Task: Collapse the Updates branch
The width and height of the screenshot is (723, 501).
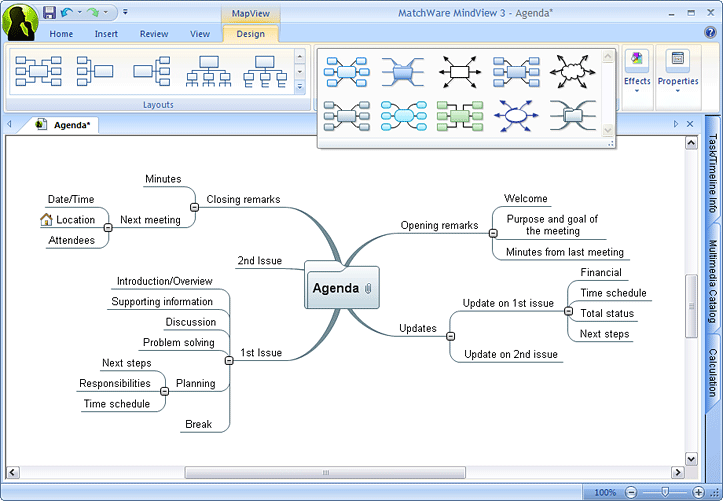Action: pos(450,336)
